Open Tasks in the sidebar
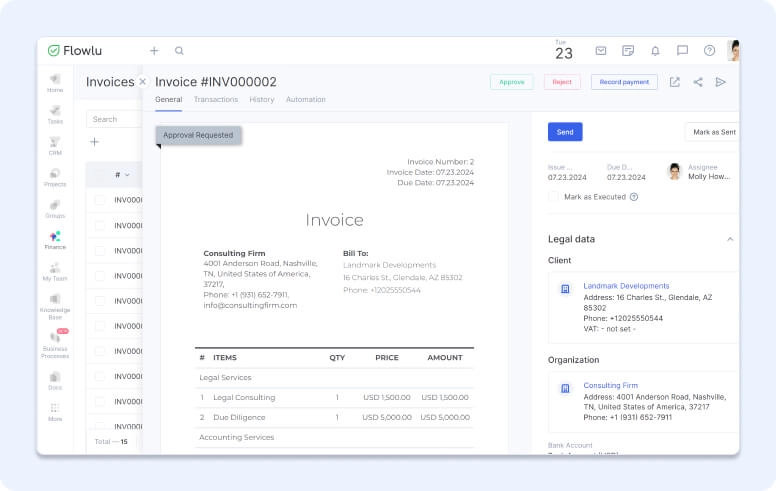The height and width of the screenshot is (491, 776). coord(55,114)
